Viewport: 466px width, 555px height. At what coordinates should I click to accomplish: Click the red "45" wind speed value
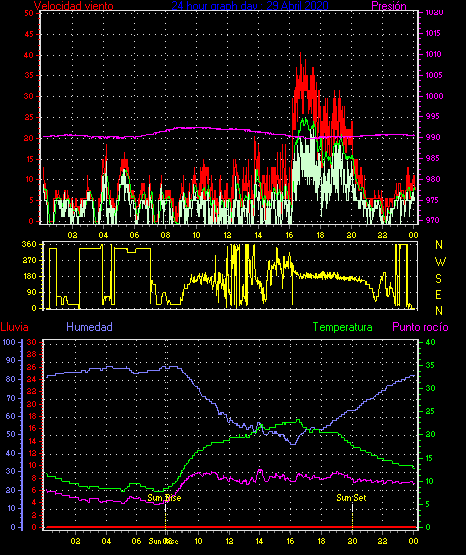[x=29, y=34]
